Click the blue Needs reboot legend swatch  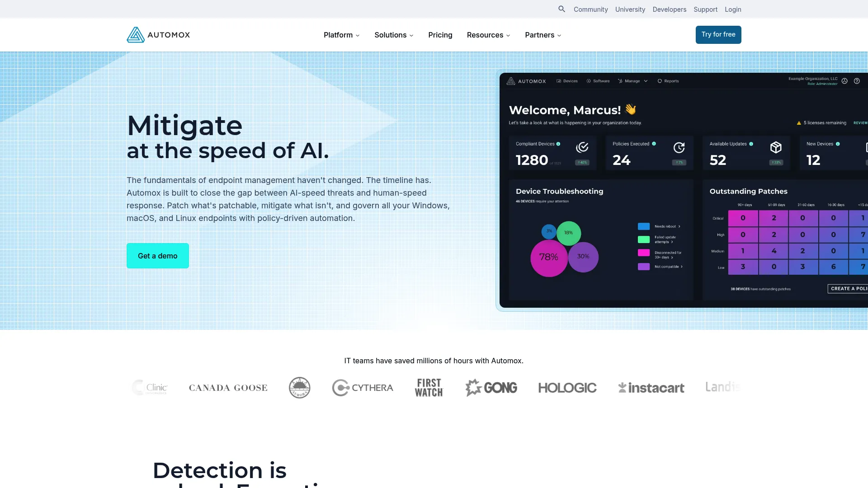pyautogui.click(x=644, y=226)
